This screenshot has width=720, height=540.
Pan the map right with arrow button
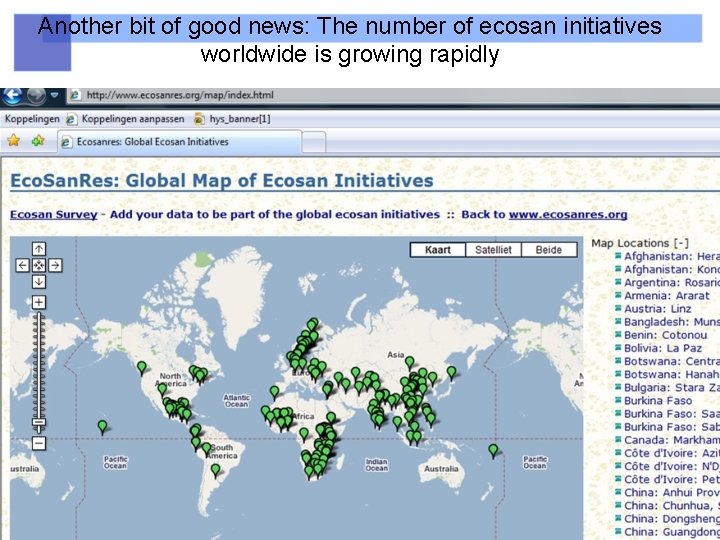pyautogui.click(x=56, y=265)
